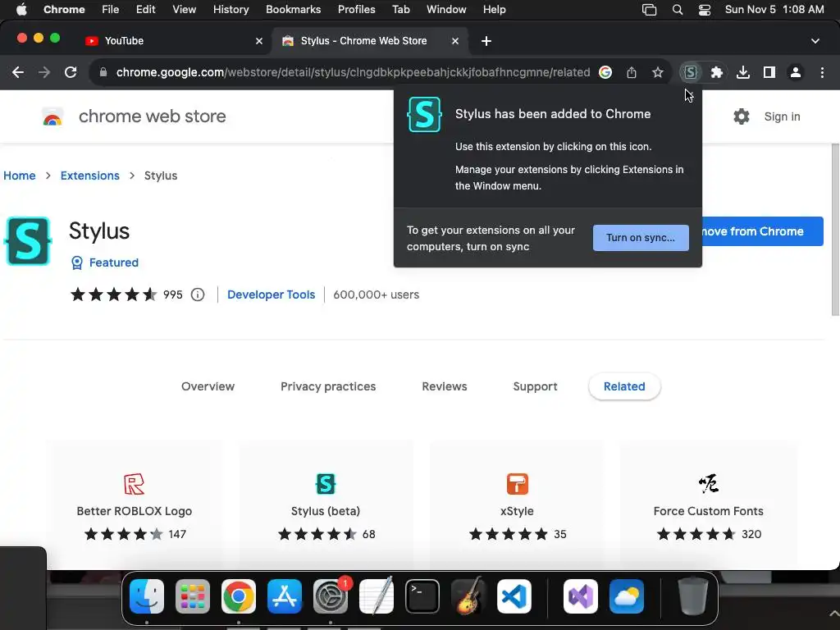Click the Chrome Web Store logo

pos(52,116)
